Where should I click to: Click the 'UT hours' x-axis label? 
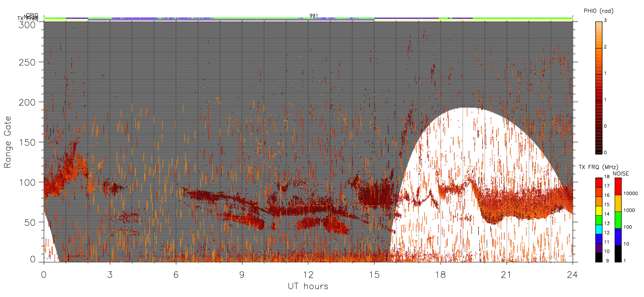click(x=308, y=286)
